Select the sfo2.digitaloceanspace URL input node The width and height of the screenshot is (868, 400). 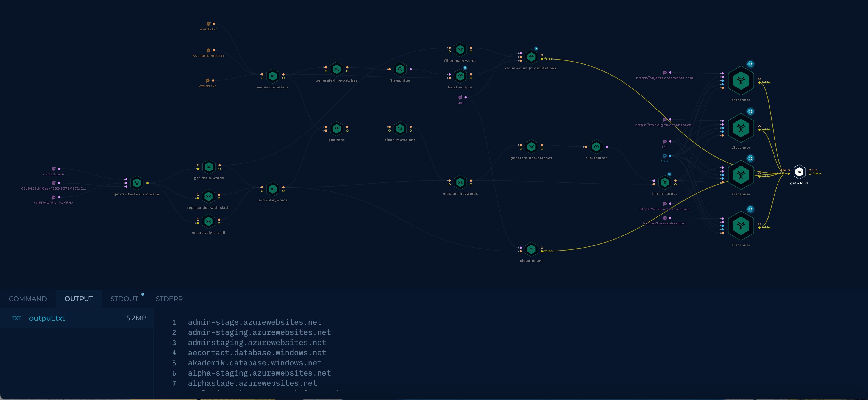coord(664,120)
